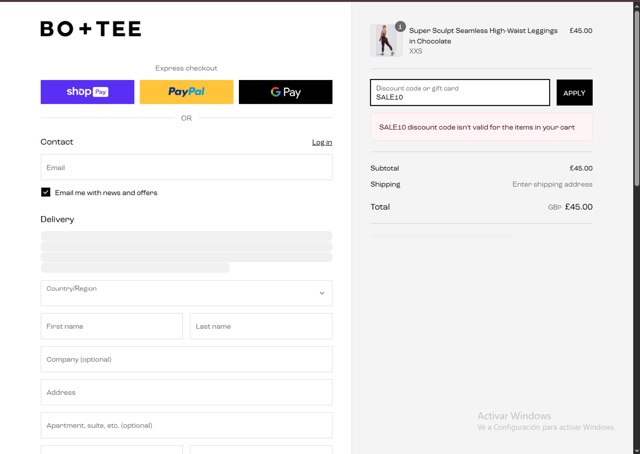Click the discount code input with SALE10
Viewport: 640px width, 454px height.
point(460,93)
